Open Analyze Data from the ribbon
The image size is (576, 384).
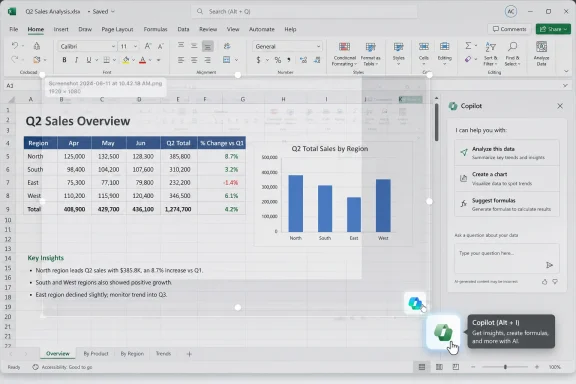(541, 54)
